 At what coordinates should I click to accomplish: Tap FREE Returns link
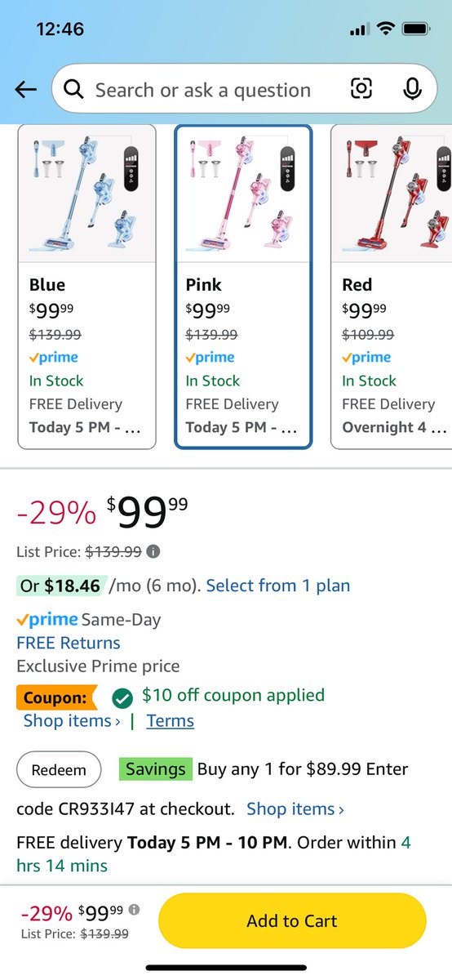click(x=69, y=643)
